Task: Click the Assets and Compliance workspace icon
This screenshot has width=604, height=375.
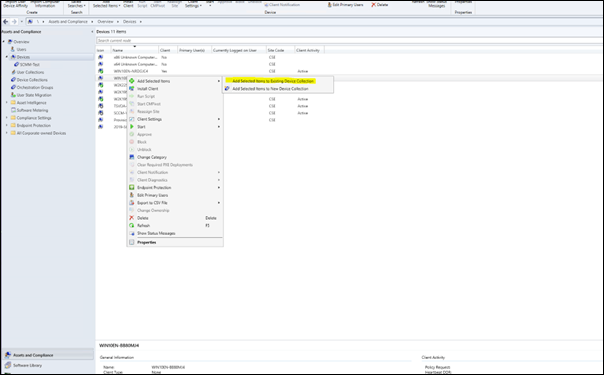Action: pos(8,355)
